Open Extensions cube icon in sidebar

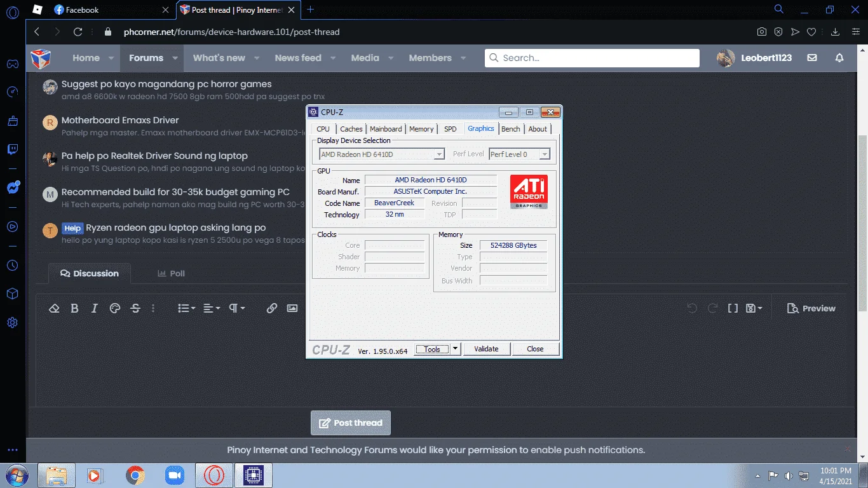[12, 294]
